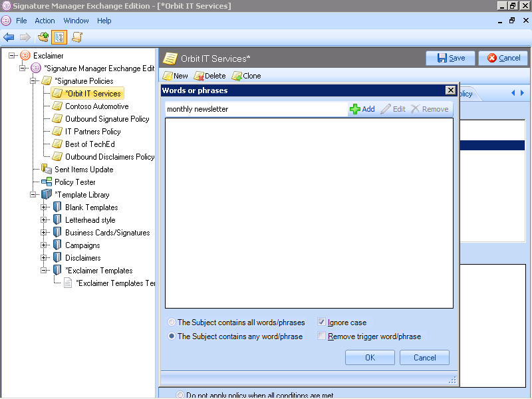Open the Action menu

45,21
